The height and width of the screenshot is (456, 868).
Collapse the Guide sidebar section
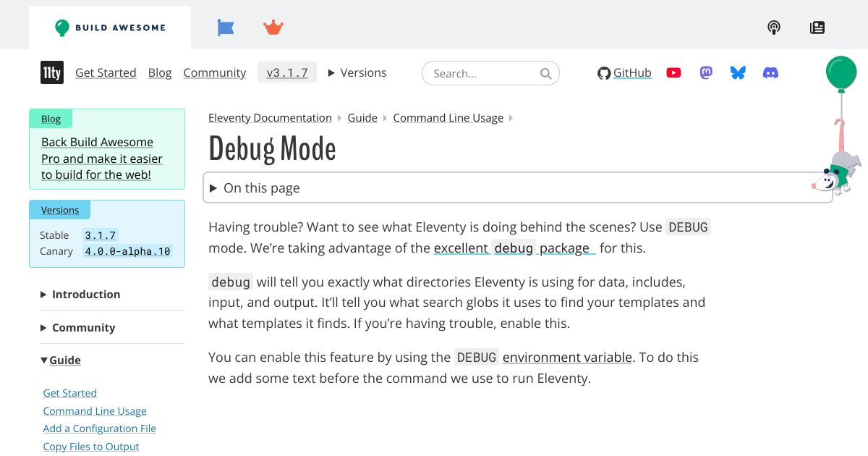point(61,360)
